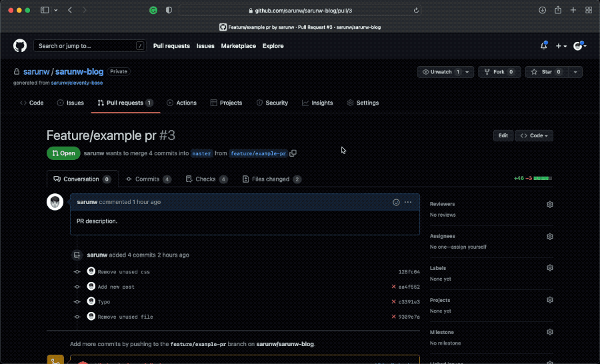600x364 pixels.
Task: Click the master branch label
Action: pos(201,153)
